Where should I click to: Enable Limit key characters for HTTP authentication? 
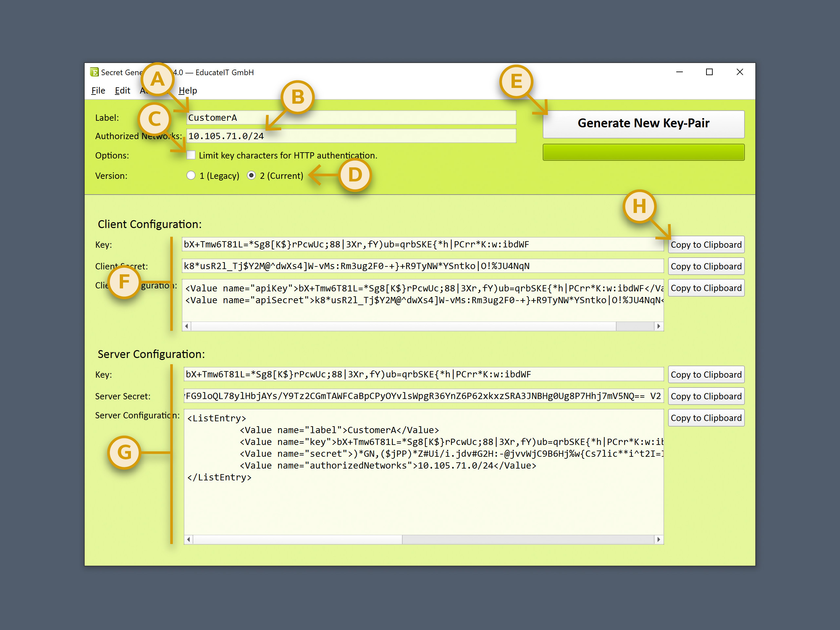(191, 155)
